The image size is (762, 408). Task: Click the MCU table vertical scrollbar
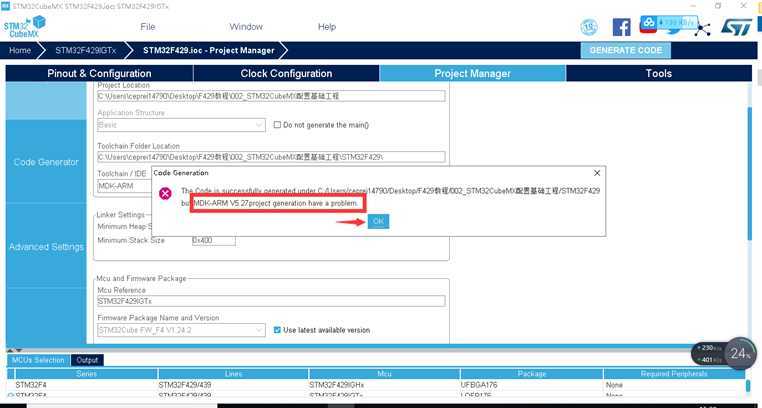748,386
